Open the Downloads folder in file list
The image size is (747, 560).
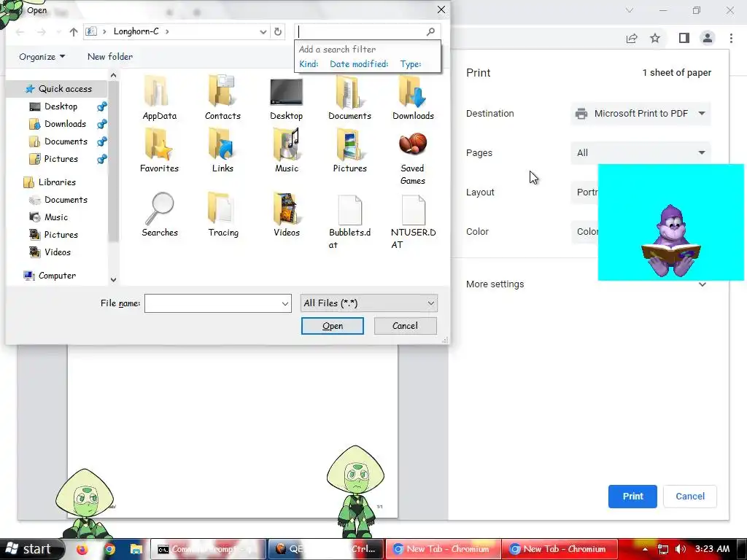point(413,98)
